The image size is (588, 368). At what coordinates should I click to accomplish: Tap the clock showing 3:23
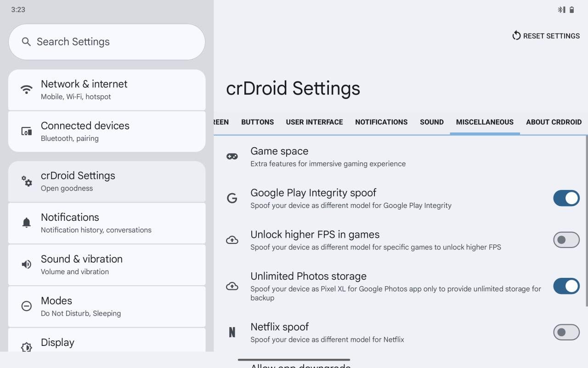tap(18, 10)
